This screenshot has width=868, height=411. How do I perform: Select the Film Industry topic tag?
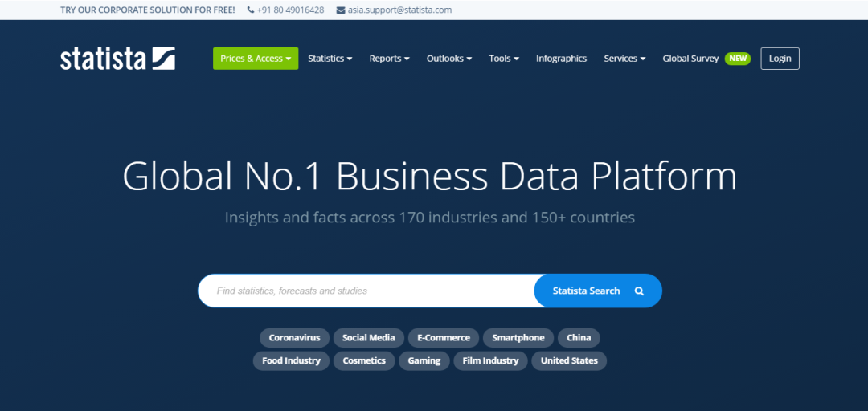(490, 360)
